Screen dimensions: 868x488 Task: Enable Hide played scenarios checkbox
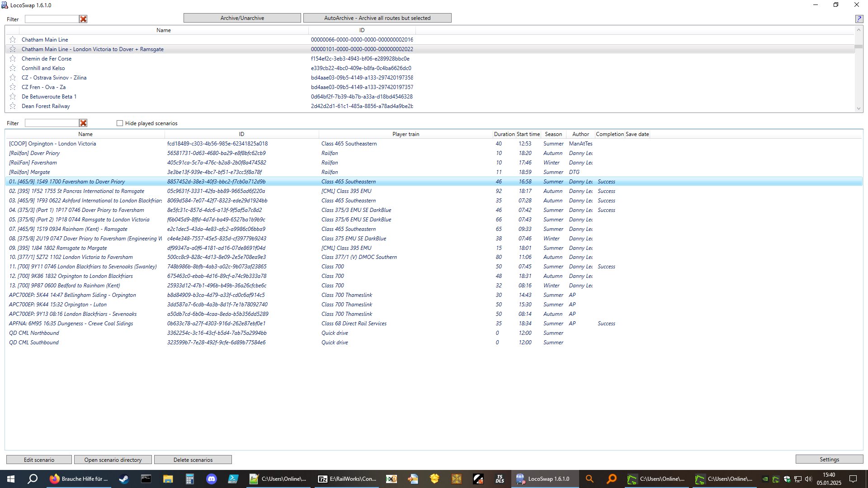(x=120, y=123)
